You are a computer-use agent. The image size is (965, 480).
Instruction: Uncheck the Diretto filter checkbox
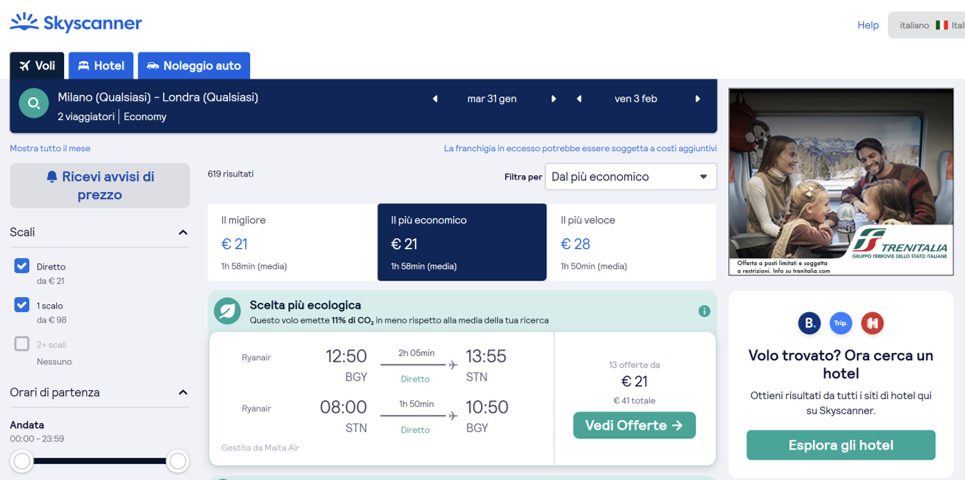point(22,266)
